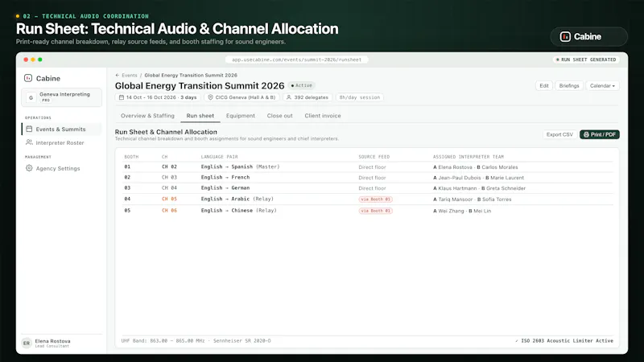Switch to Overview & Staffing tab

click(147, 116)
